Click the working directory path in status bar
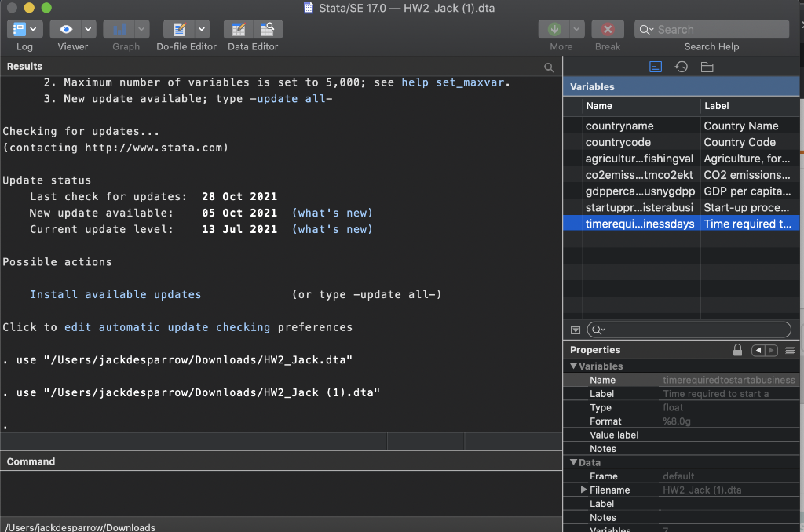Image resolution: width=804 pixels, height=532 pixels. click(x=81, y=527)
